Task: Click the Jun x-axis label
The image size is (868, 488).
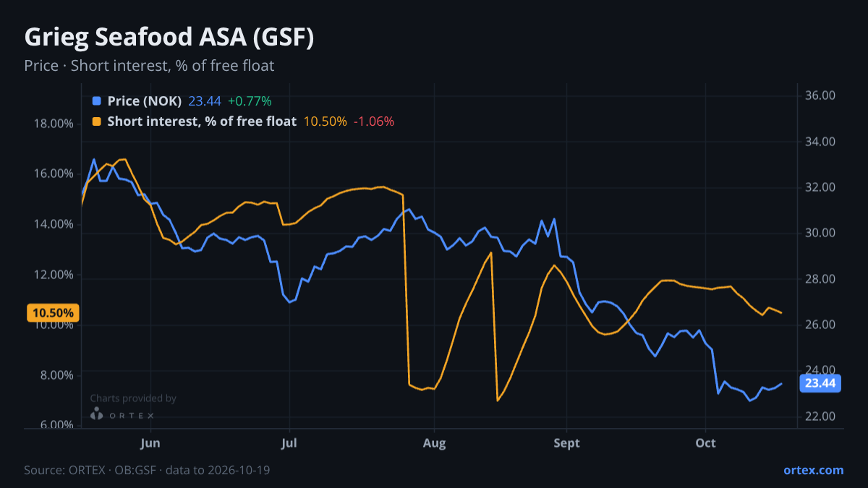Action: tap(150, 442)
